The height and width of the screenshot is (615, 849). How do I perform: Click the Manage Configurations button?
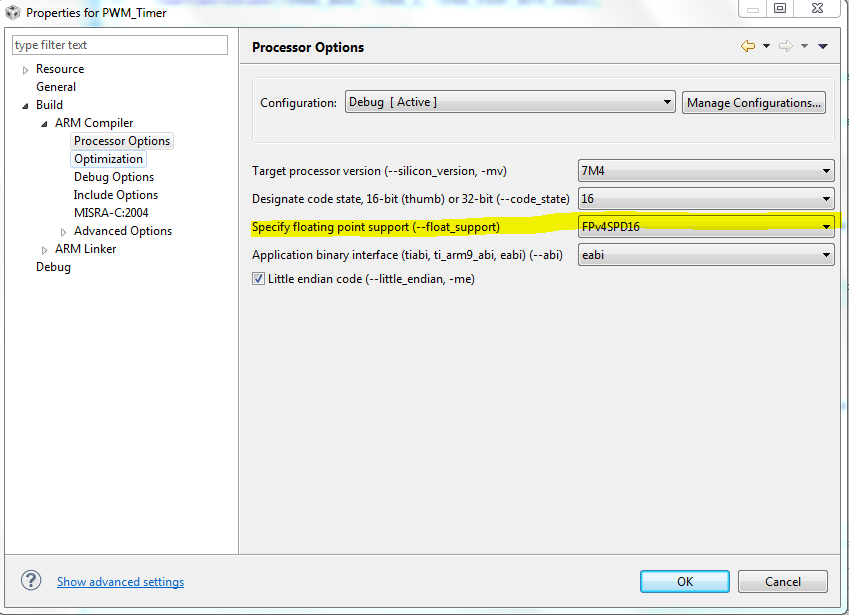pos(754,102)
